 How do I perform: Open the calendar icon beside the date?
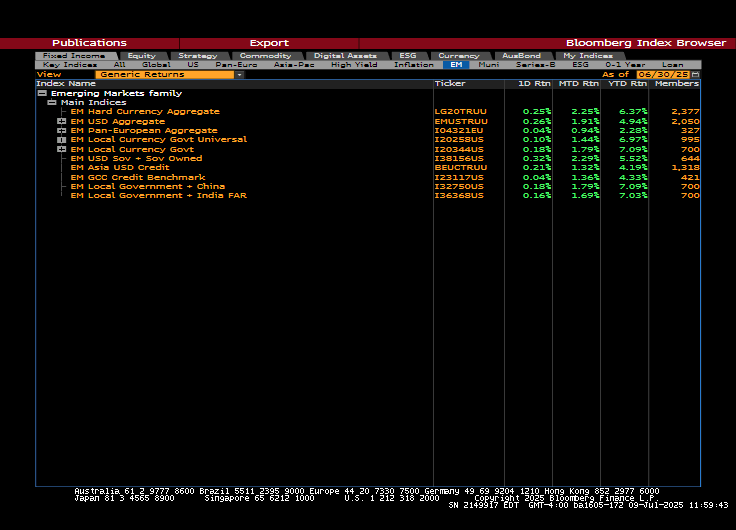click(696, 75)
